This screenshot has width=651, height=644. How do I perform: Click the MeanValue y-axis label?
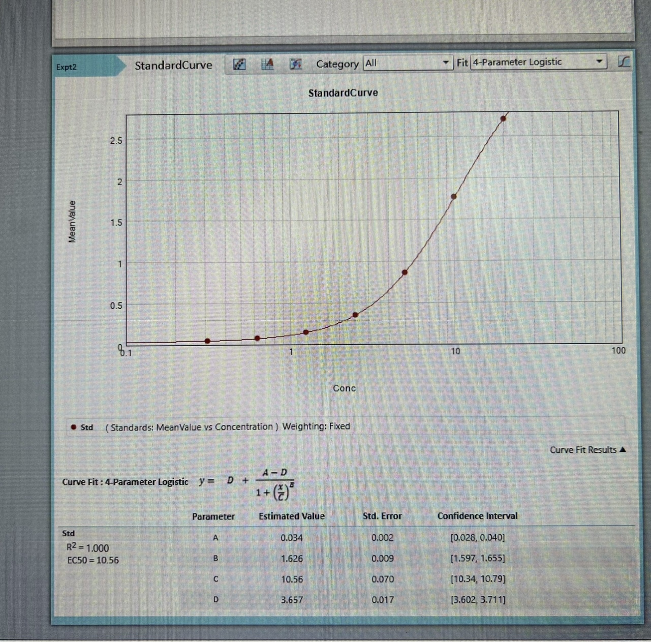[72, 222]
